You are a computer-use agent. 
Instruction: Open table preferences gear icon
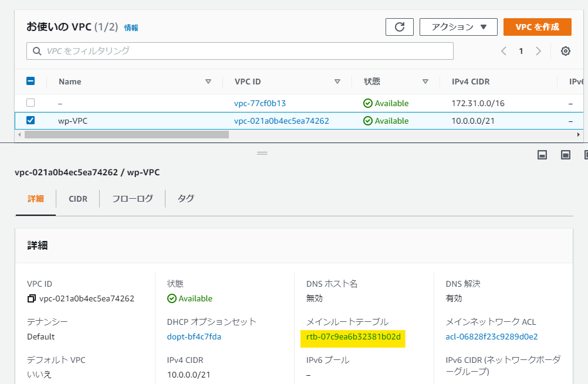[566, 51]
